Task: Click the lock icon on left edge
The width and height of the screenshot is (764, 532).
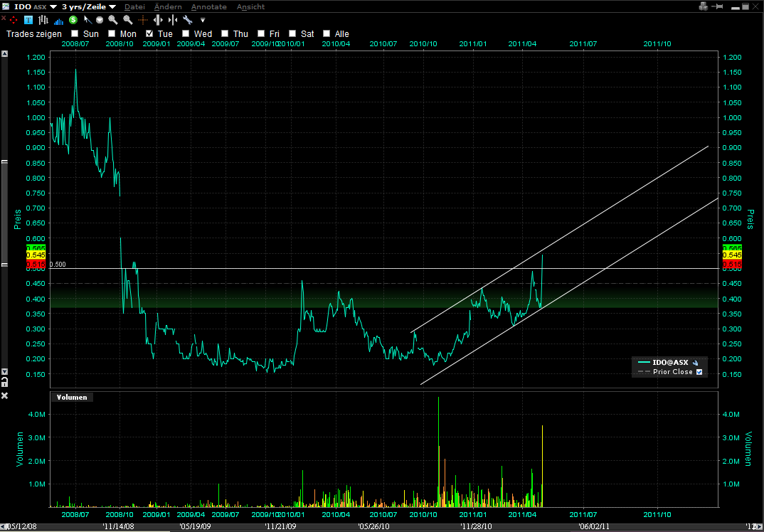Action: 4,383
